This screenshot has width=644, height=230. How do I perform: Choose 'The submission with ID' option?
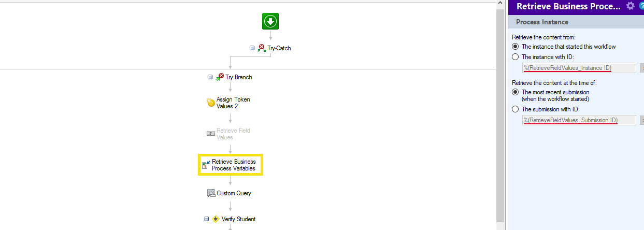tap(515, 109)
